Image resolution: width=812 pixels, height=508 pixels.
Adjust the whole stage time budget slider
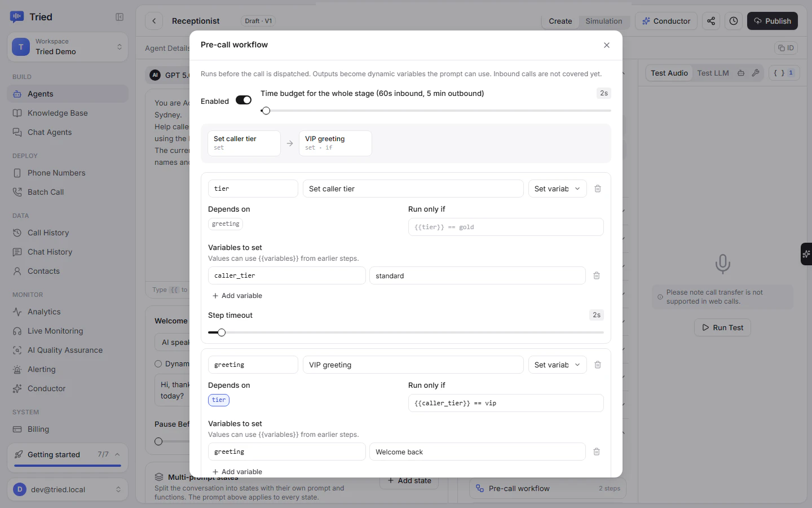436,111
